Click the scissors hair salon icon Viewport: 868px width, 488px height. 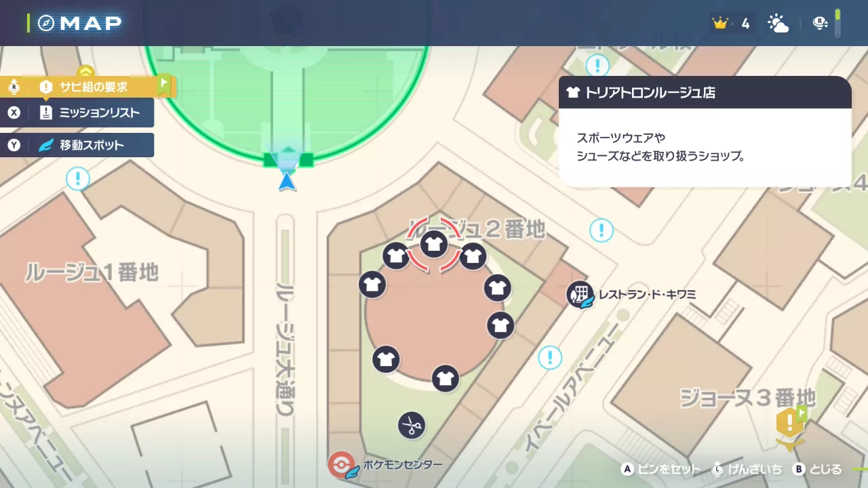(412, 426)
